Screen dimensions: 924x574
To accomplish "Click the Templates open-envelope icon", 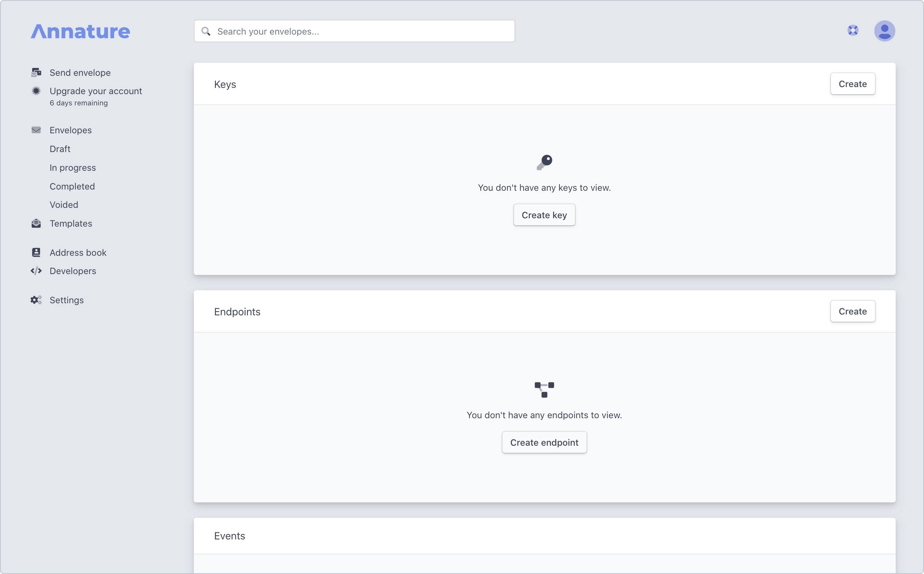I will coord(36,224).
